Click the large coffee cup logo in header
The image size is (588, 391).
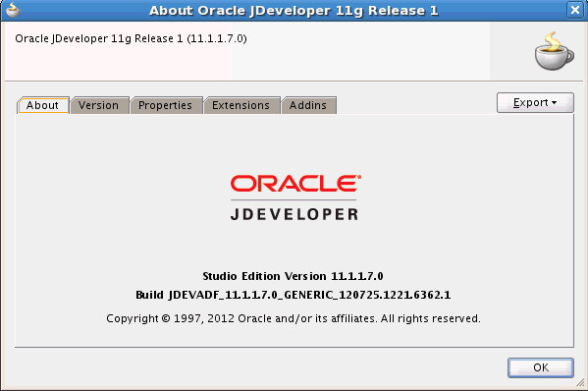coord(554,51)
